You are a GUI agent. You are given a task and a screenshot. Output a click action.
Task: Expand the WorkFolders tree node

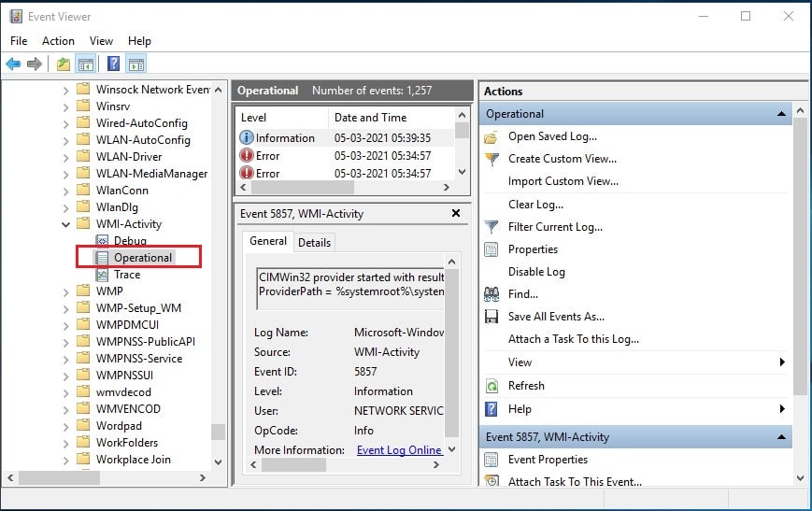point(65,443)
